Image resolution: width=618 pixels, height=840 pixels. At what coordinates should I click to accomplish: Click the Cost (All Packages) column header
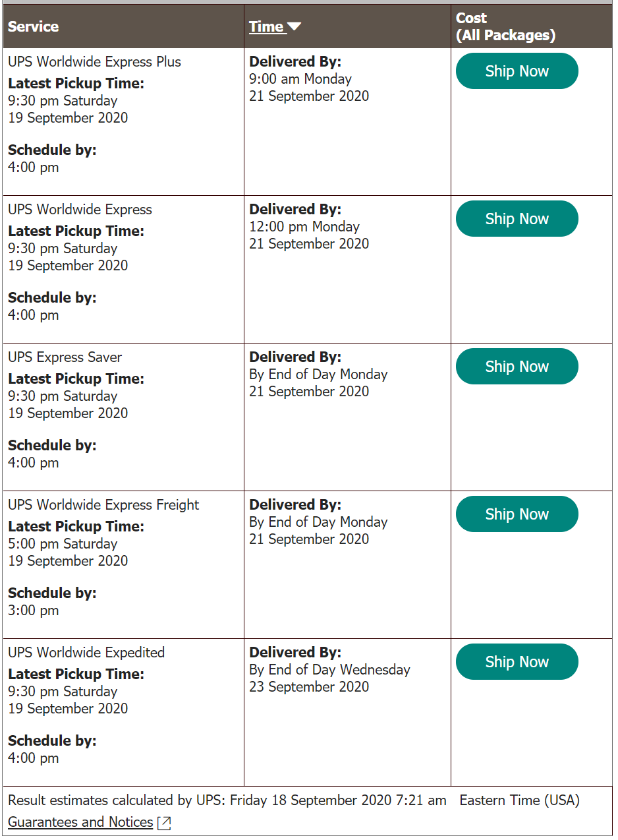(x=505, y=26)
